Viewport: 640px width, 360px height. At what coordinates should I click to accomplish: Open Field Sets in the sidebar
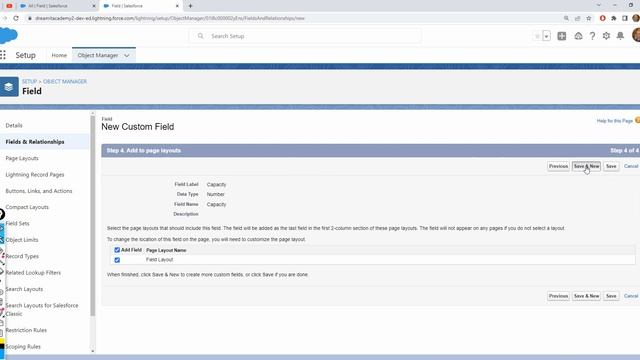pyautogui.click(x=18, y=223)
